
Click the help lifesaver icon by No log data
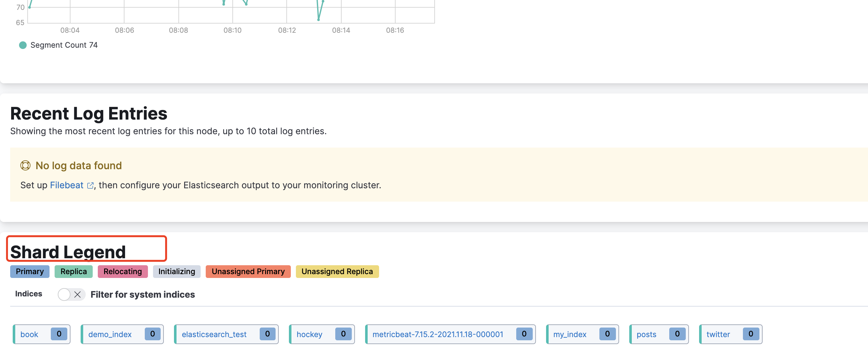[x=25, y=165]
